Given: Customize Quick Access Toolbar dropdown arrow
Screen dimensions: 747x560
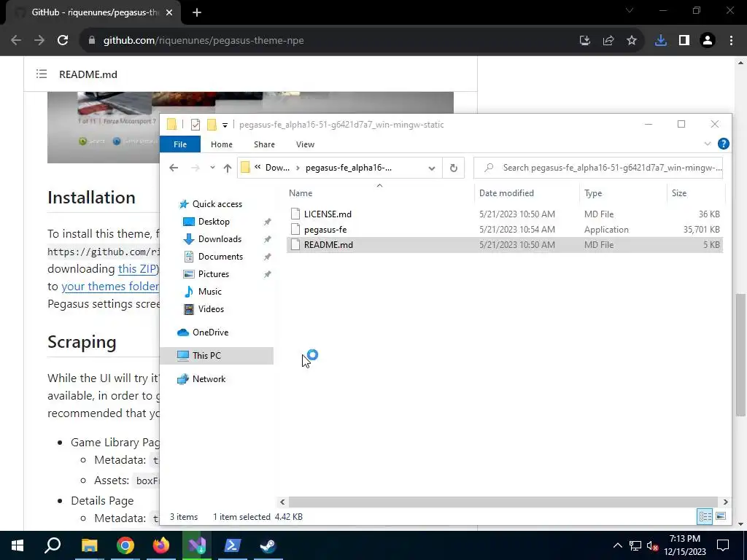Looking at the screenshot, I should [x=225, y=125].
